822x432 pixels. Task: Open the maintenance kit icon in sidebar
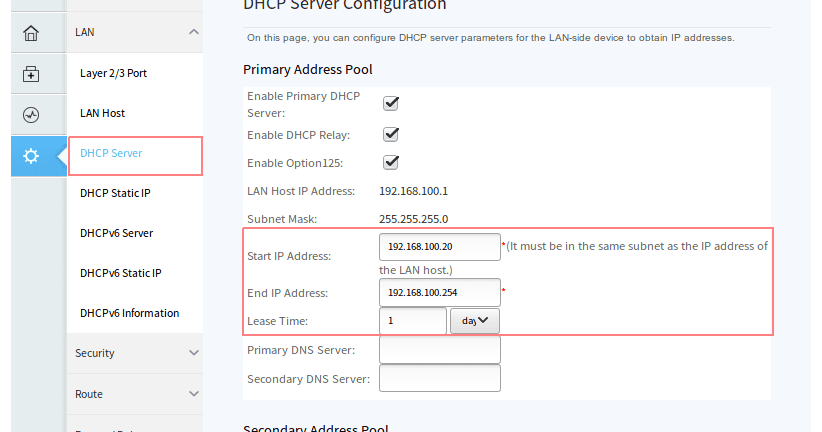click(x=31, y=74)
